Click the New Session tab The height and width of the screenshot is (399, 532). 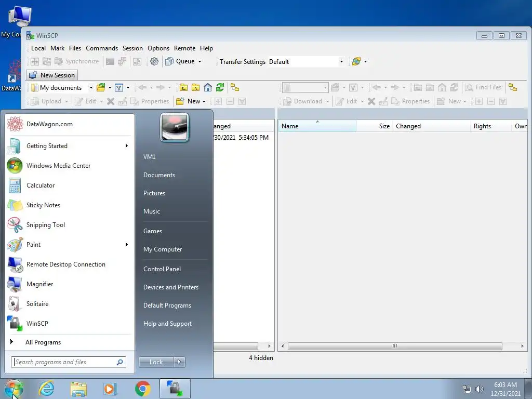[52, 75]
